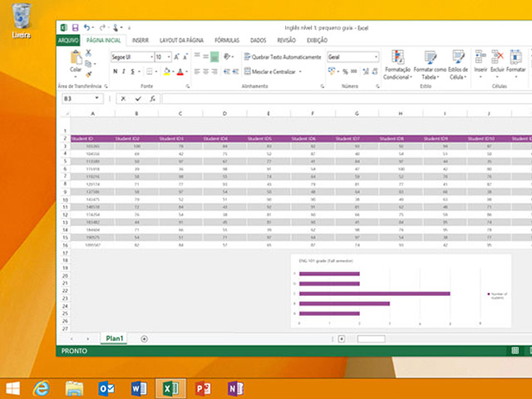Increase the font size
Image resolution: width=532 pixels, height=399 pixels.
pyautogui.click(x=176, y=57)
